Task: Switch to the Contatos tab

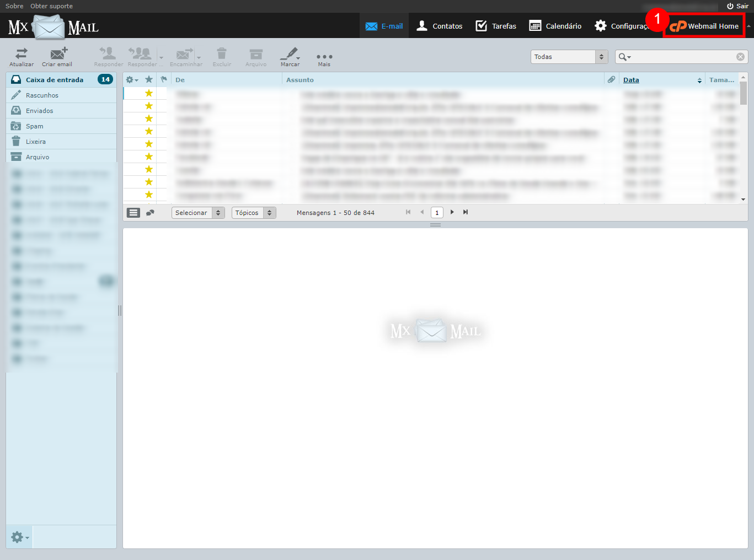Action: point(439,25)
